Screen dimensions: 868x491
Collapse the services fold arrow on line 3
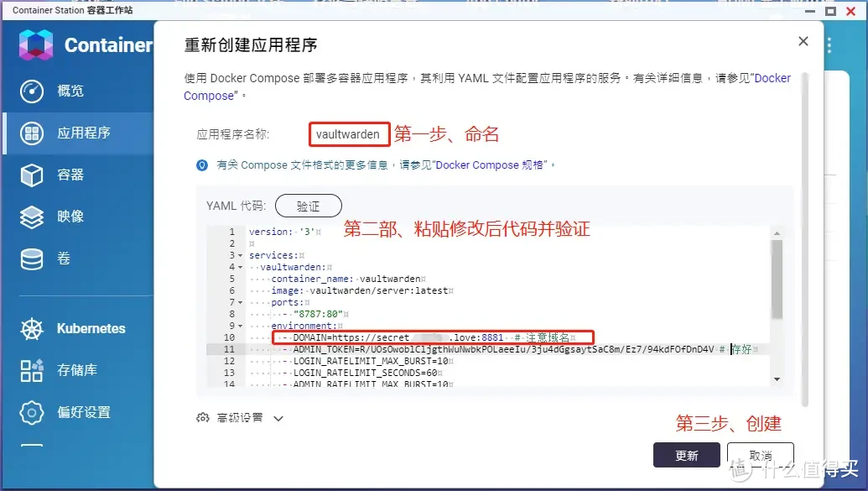[240, 255]
